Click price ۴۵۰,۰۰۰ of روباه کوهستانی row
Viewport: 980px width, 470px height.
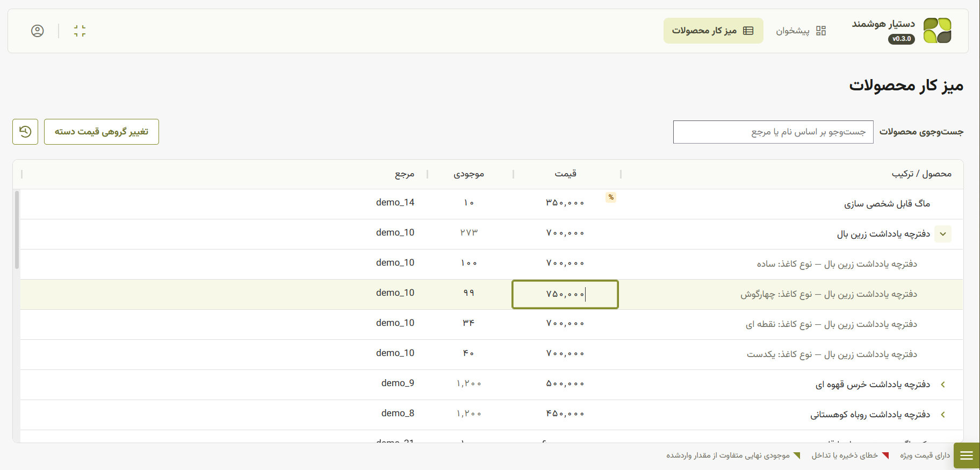[x=565, y=414]
